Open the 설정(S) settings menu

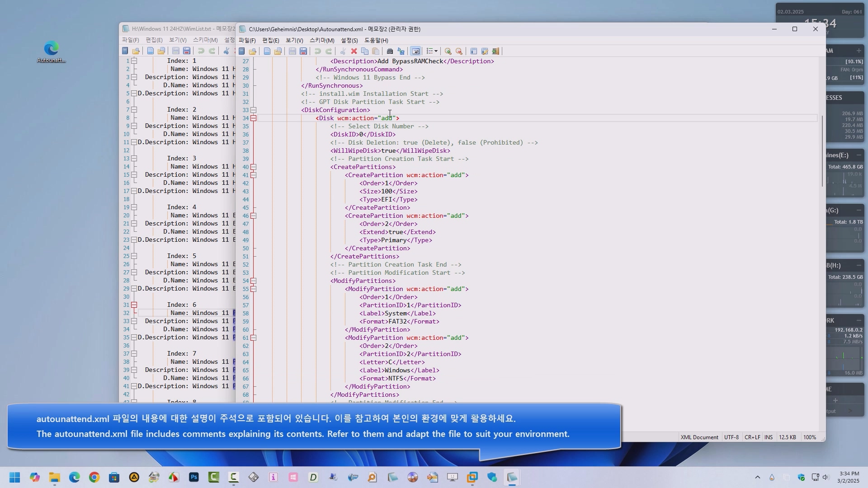[349, 40]
